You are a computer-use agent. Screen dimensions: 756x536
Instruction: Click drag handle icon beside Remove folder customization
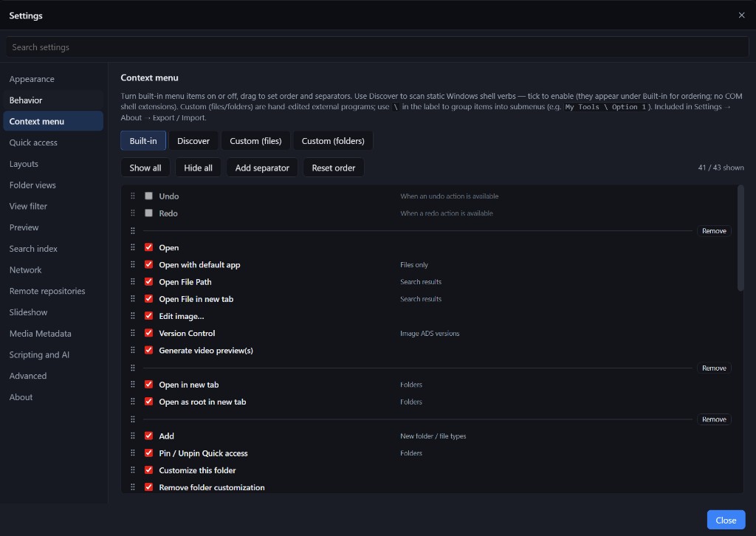(133, 487)
